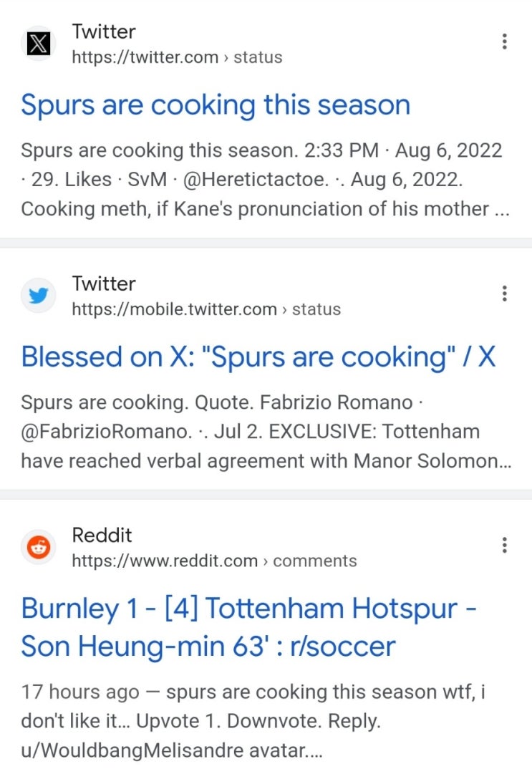Image resolution: width=532 pixels, height=774 pixels.
Task: Click the X logo favicon of first result
Action: pyautogui.click(x=38, y=44)
